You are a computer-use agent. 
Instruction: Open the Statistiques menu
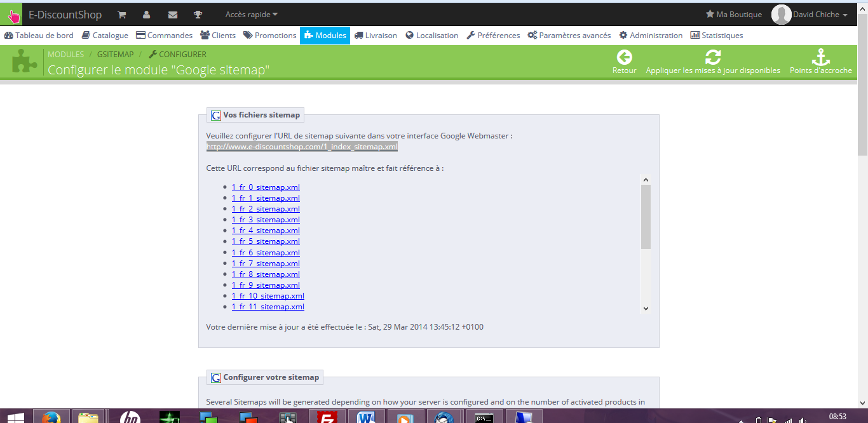pyautogui.click(x=717, y=36)
